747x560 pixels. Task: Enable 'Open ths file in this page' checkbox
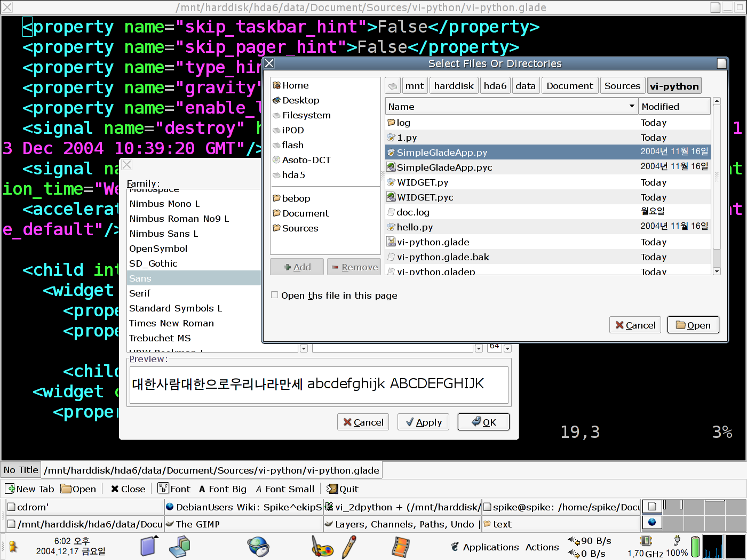click(x=275, y=295)
